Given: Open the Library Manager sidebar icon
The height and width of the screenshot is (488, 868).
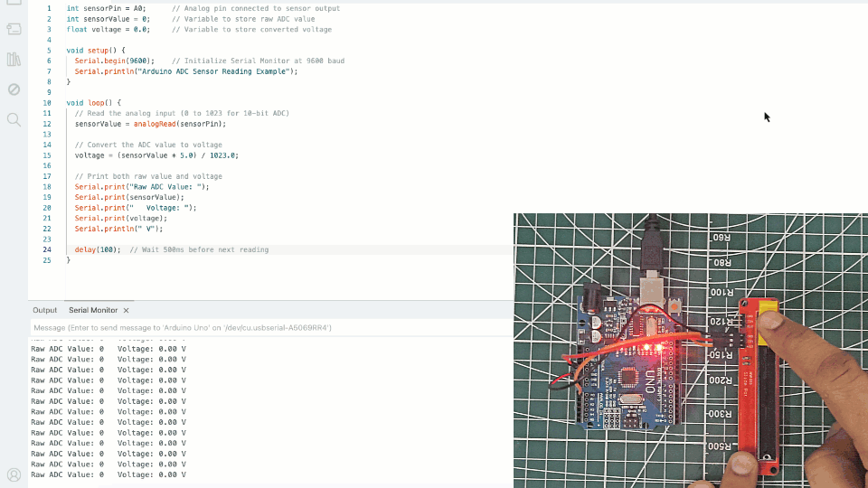Looking at the screenshot, I should click(14, 60).
